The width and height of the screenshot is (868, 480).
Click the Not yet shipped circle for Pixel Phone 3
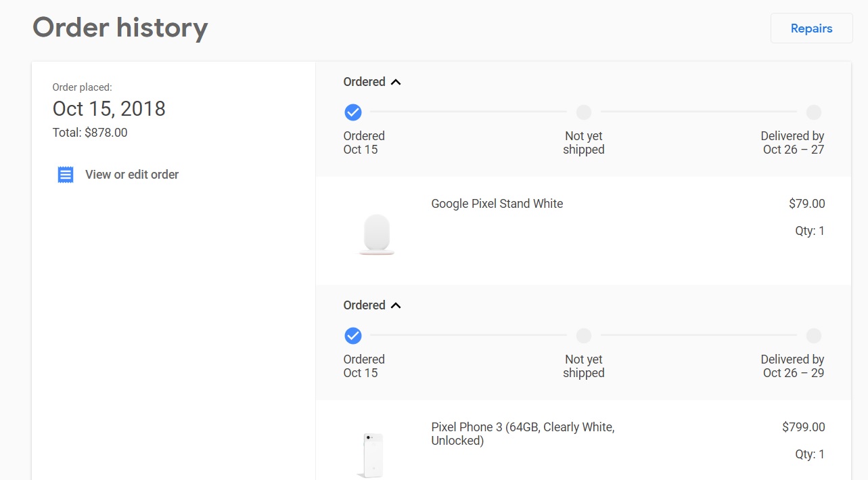point(583,336)
